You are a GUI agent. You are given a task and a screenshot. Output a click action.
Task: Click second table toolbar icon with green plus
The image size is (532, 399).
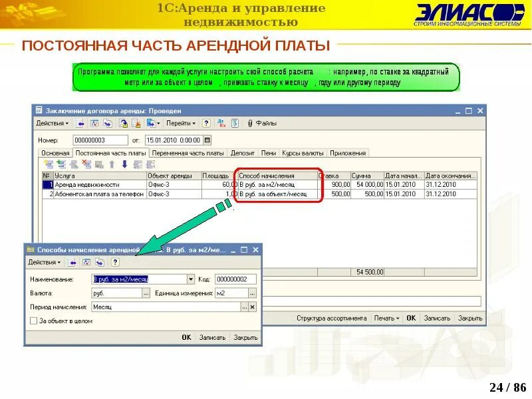(x=61, y=164)
